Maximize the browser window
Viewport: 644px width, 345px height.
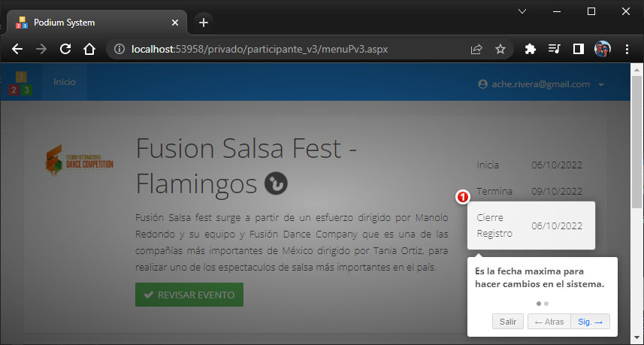click(x=591, y=11)
